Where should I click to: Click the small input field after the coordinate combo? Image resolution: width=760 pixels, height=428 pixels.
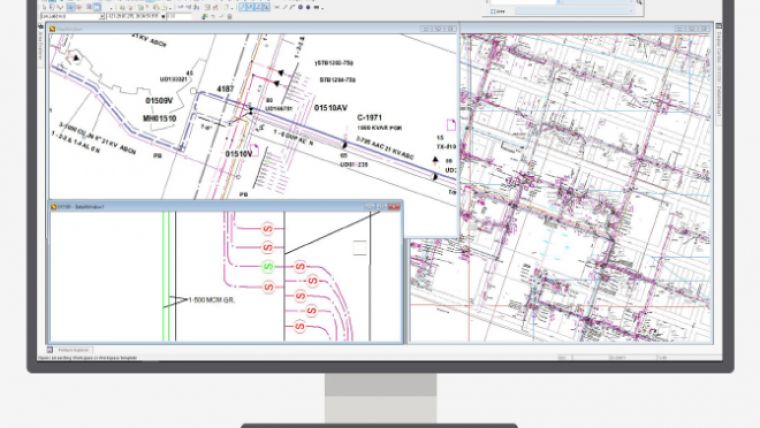tap(179, 16)
